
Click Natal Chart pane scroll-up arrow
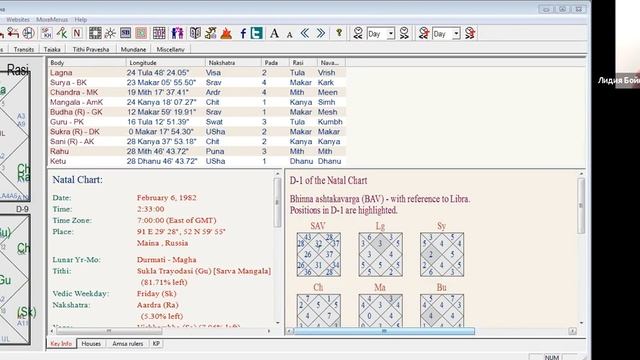tap(278, 173)
